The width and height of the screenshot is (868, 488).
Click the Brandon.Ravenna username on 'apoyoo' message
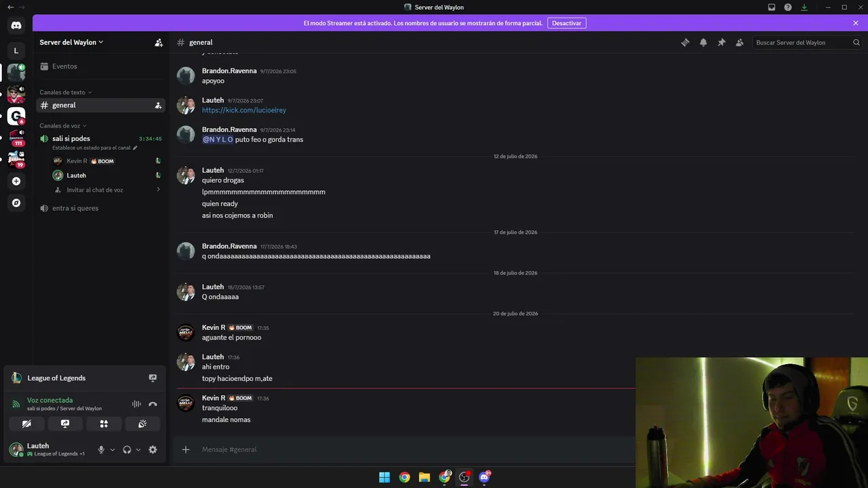[x=229, y=70]
